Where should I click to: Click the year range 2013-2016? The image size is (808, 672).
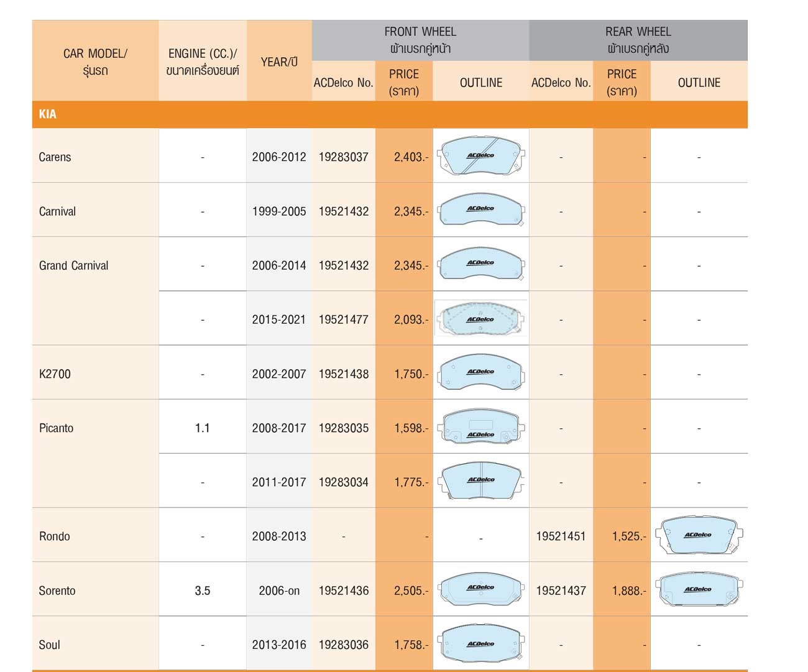(279, 645)
